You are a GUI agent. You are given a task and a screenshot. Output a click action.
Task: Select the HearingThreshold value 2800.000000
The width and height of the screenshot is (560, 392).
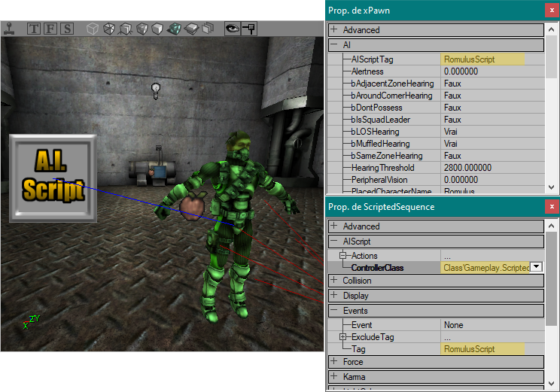(x=467, y=168)
